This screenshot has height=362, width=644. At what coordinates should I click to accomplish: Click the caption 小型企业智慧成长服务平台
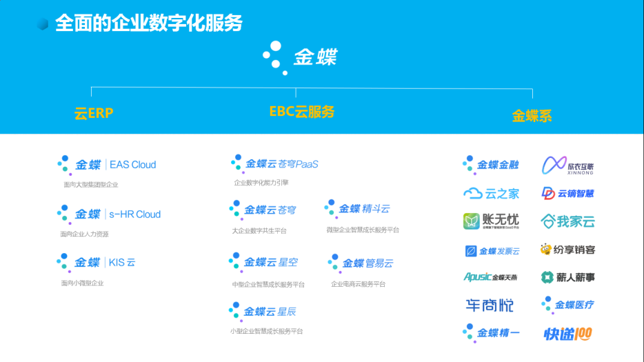(x=267, y=331)
